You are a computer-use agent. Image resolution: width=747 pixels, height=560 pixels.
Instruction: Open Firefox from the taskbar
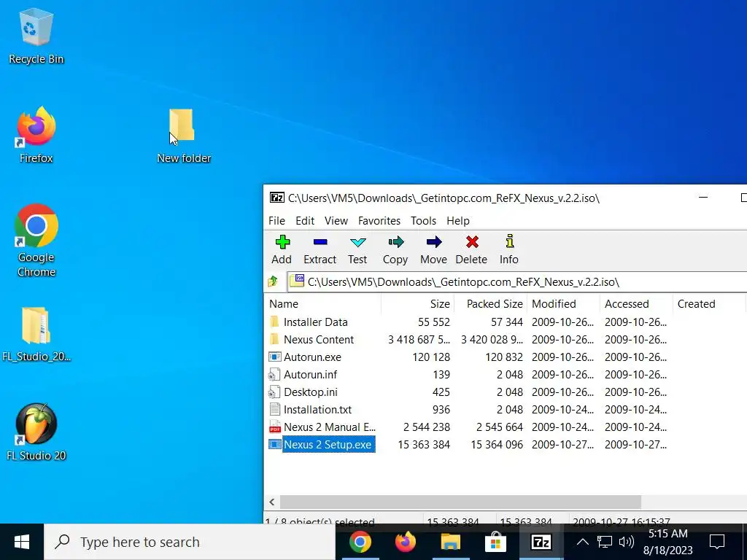pyautogui.click(x=406, y=542)
